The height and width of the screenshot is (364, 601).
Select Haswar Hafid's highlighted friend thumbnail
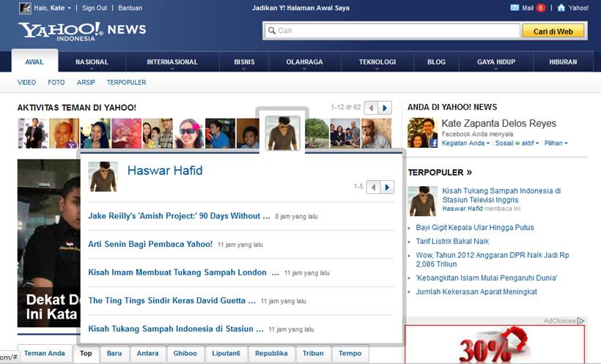[x=282, y=133]
